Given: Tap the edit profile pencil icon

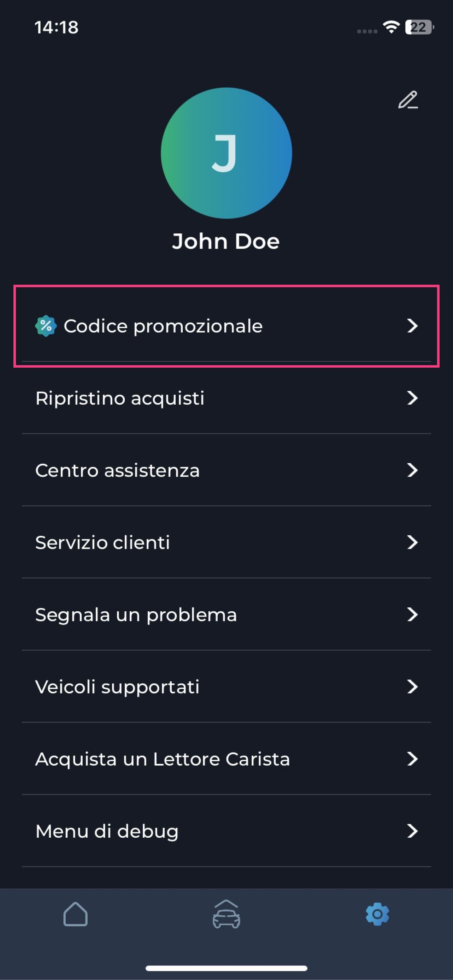Looking at the screenshot, I should click(x=408, y=100).
